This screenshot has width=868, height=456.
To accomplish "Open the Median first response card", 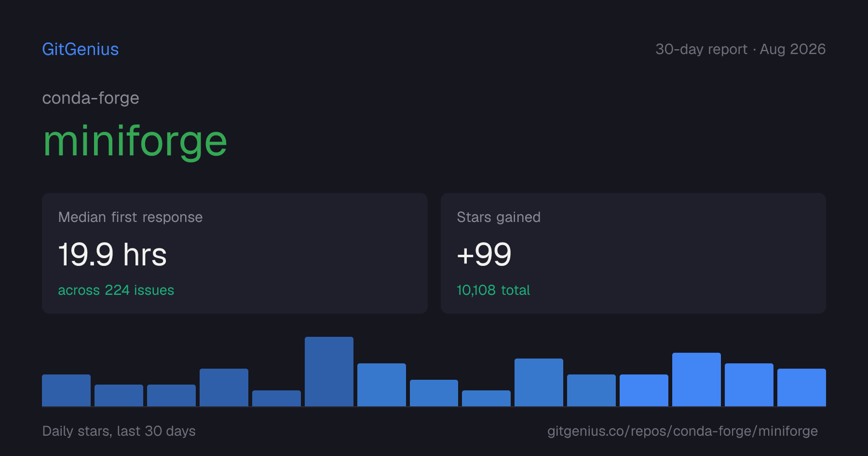I will [235, 253].
